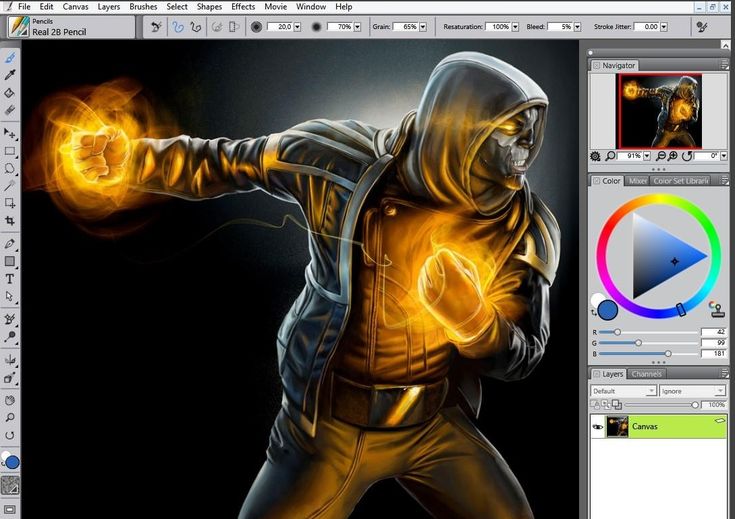Select the Pen tool

(x=10, y=244)
